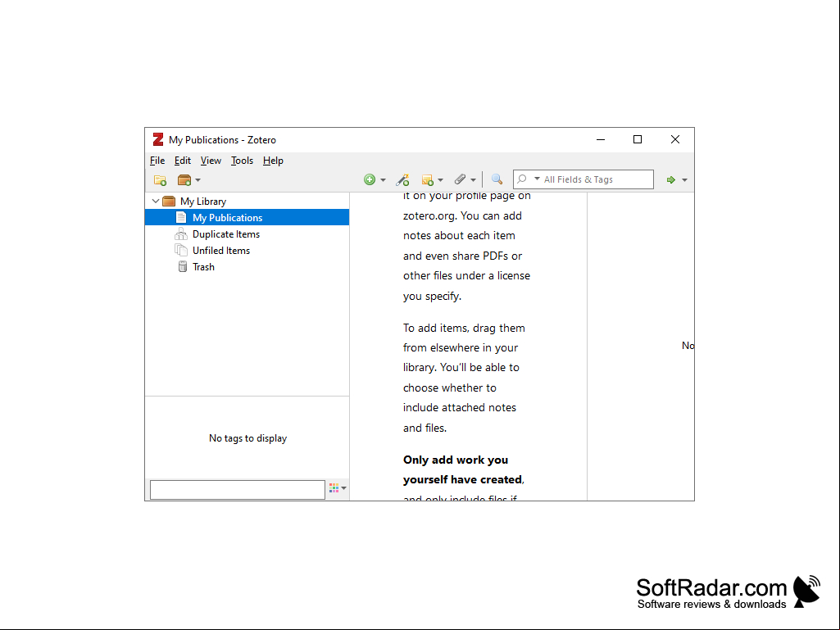Click the New Collection folder icon
Viewport: 840px width, 630px height.
click(x=160, y=180)
